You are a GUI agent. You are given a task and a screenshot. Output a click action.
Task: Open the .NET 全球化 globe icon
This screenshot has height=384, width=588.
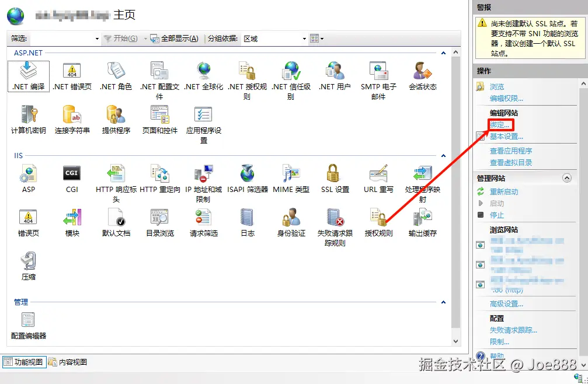point(204,71)
